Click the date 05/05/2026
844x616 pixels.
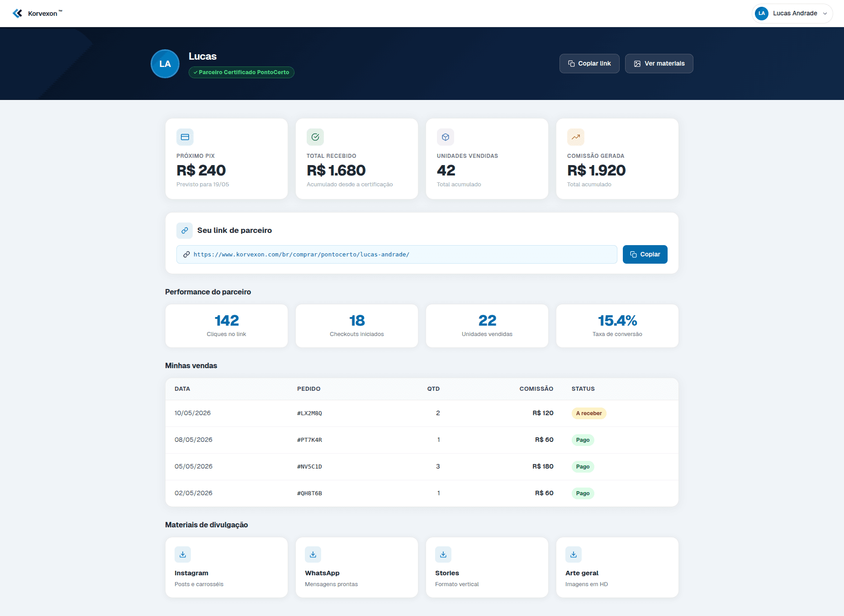pos(194,466)
